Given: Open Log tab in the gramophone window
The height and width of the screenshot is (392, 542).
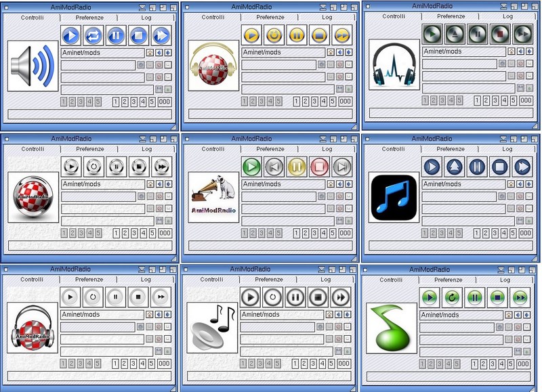Looking at the screenshot, I should (x=327, y=149).
